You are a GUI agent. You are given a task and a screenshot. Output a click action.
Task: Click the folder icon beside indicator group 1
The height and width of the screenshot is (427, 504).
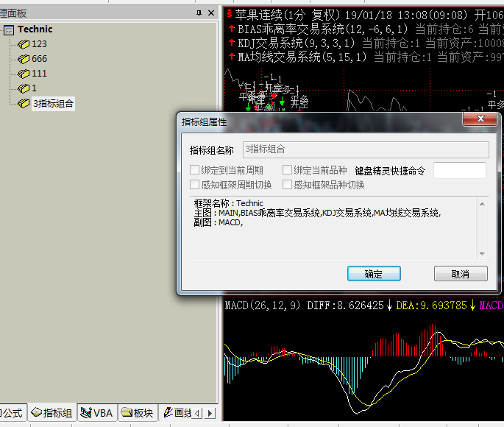coord(24,88)
